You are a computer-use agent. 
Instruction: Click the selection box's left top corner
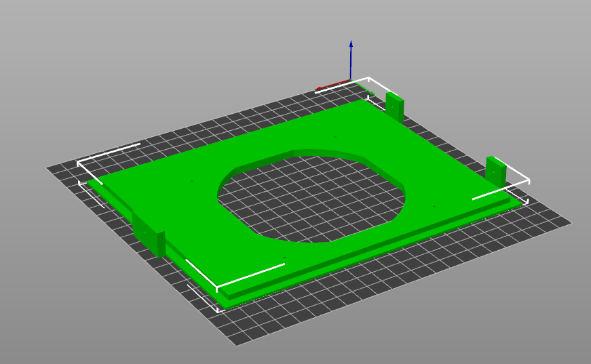(79, 163)
